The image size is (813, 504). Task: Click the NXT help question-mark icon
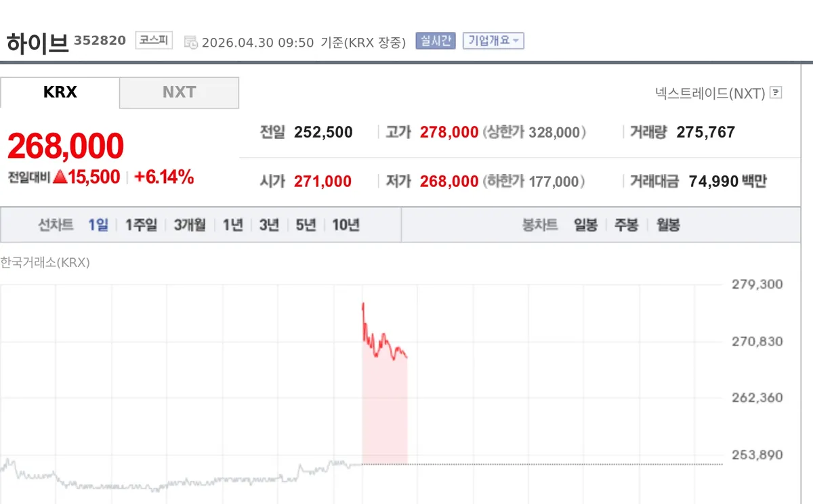click(x=776, y=93)
